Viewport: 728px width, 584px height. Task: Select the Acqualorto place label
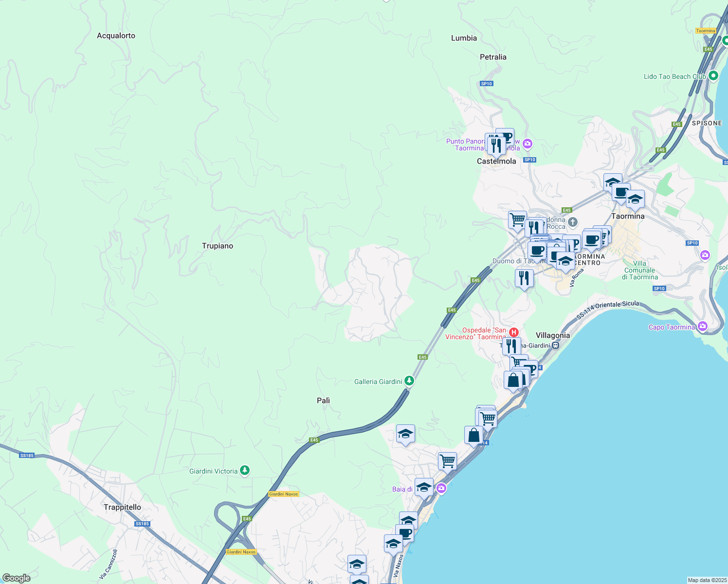(x=116, y=36)
